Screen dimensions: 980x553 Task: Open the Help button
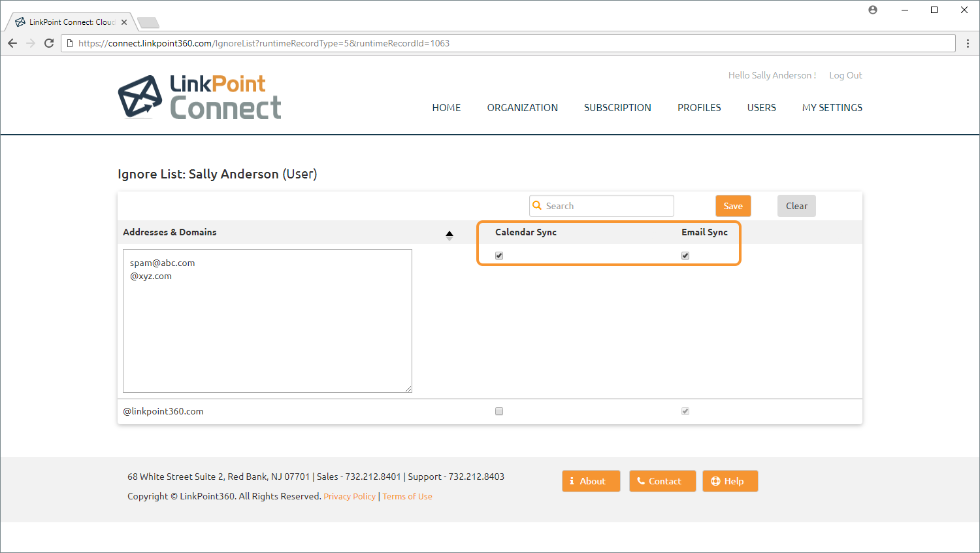[730, 481]
